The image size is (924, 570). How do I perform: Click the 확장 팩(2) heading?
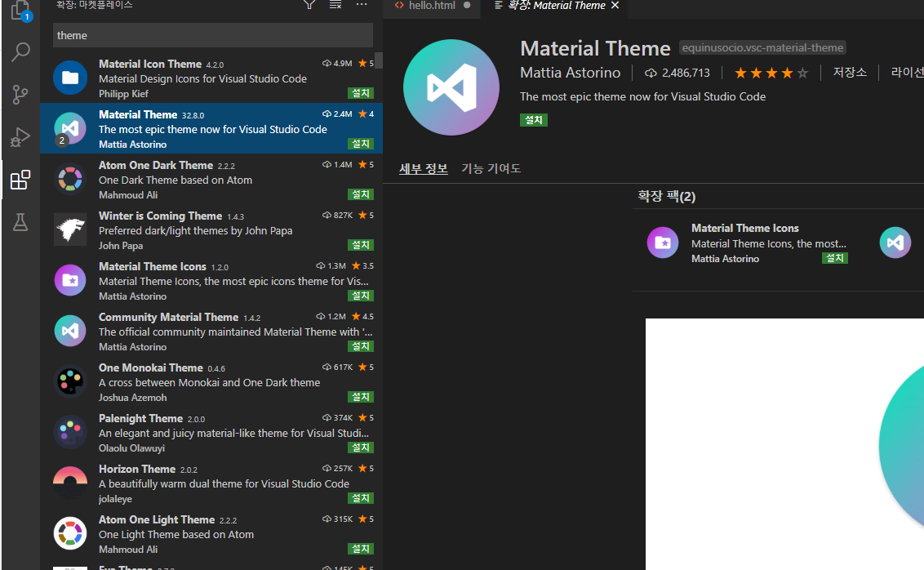(667, 196)
